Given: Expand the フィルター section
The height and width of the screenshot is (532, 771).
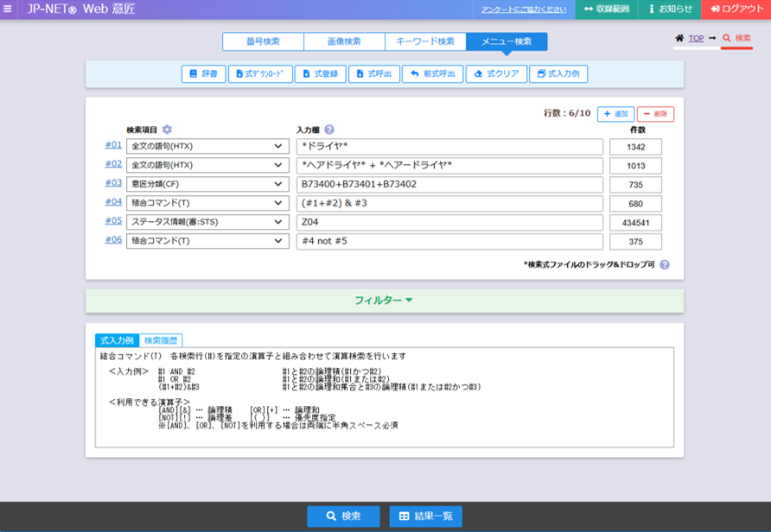Looking at the screenshot, I should (385, 301).
